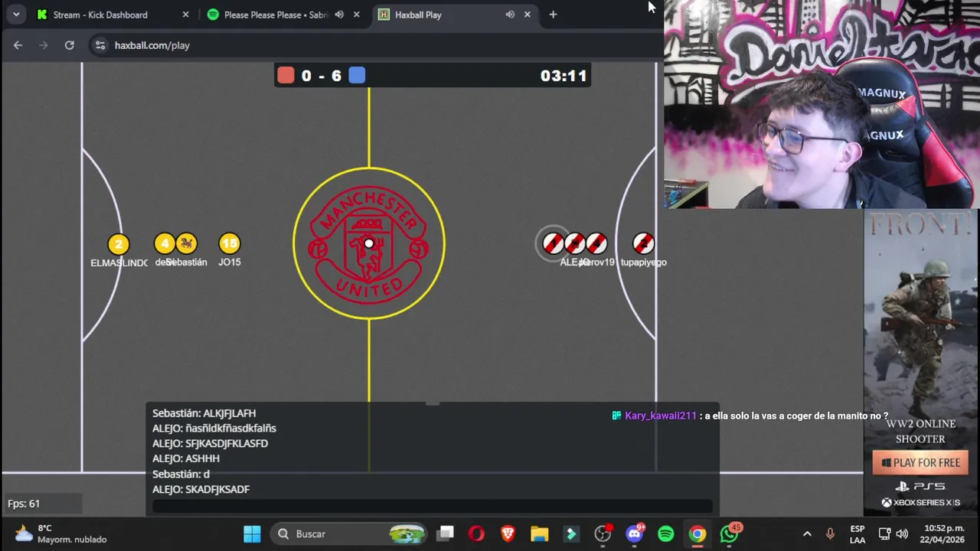
Task: Close the Please Please Please tab
Action: 356,15
